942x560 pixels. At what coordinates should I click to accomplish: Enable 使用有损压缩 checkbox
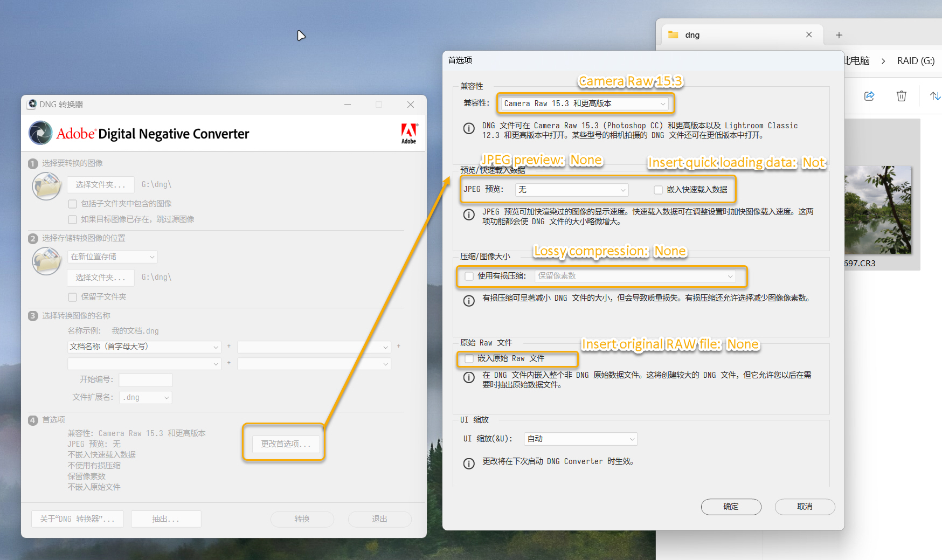(x=469, y=276)
